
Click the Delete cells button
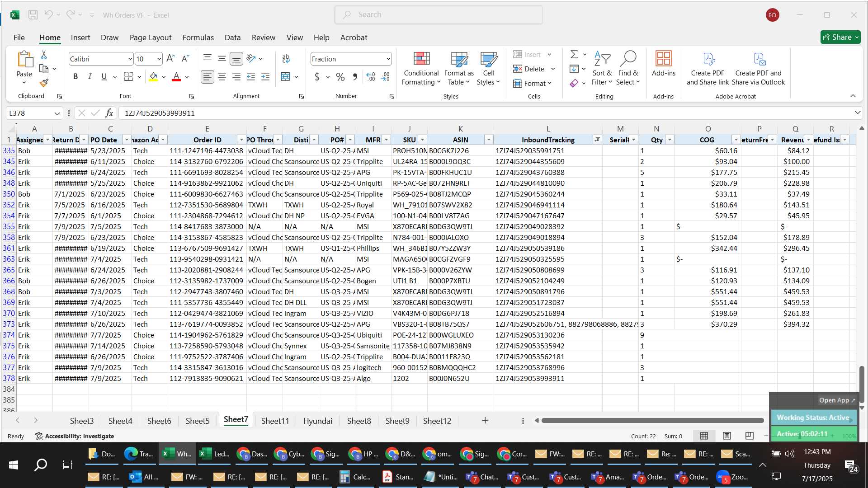coord(529,69)
